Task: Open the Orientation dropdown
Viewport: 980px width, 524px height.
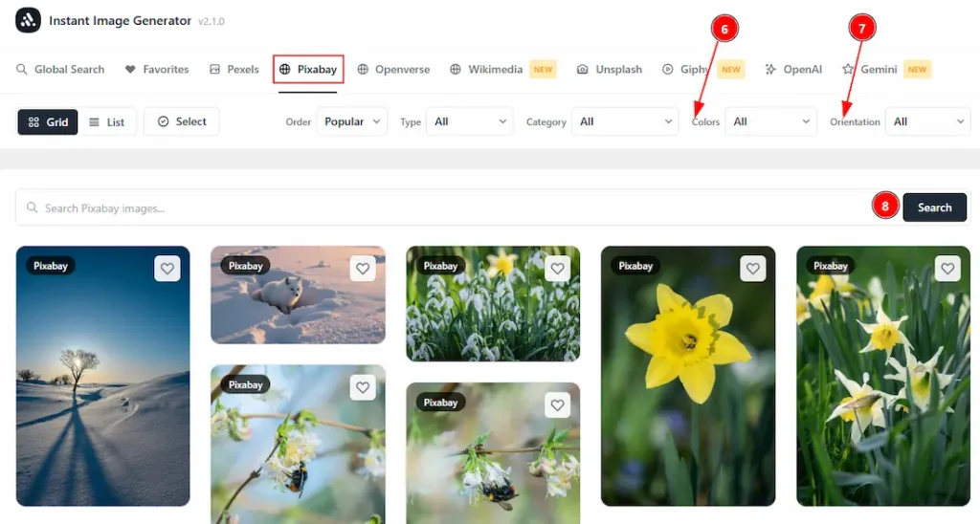Action: tap(928, 121)
